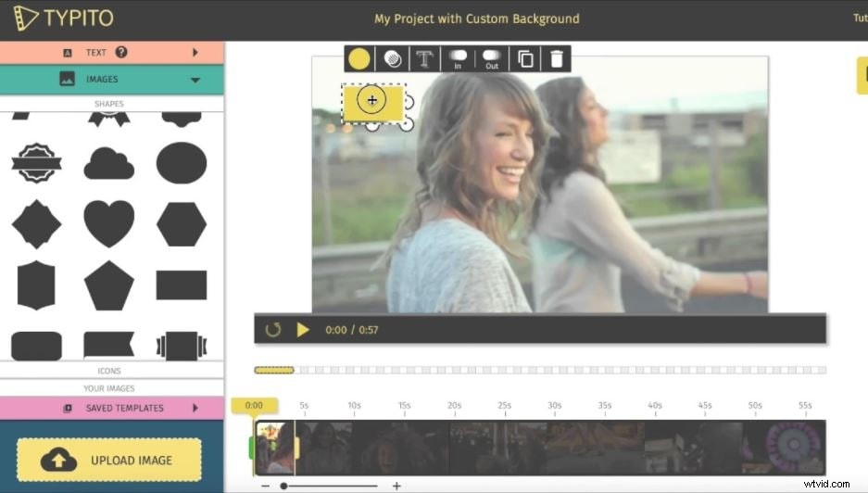Jump to the 30s timeline mark
This screenshot has width=868, height=493.
tap(555, 406)
